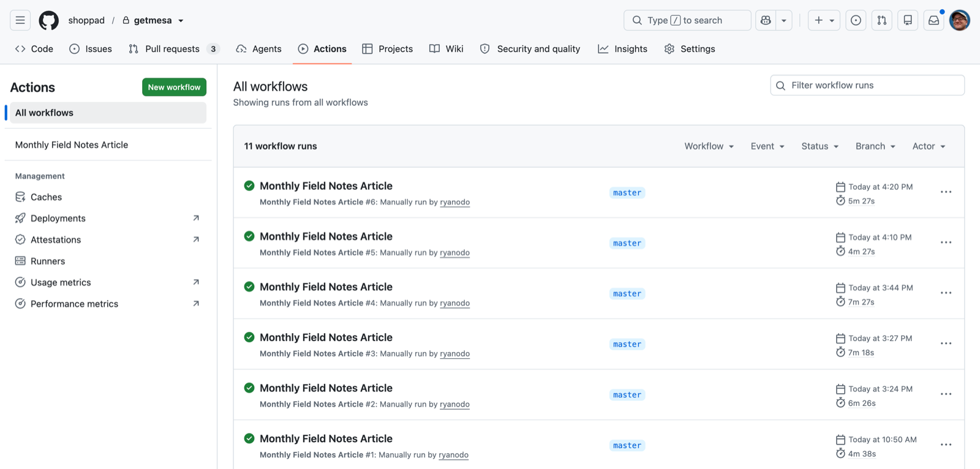
Task: Open the create new plus menu
Action: point(824,20)
